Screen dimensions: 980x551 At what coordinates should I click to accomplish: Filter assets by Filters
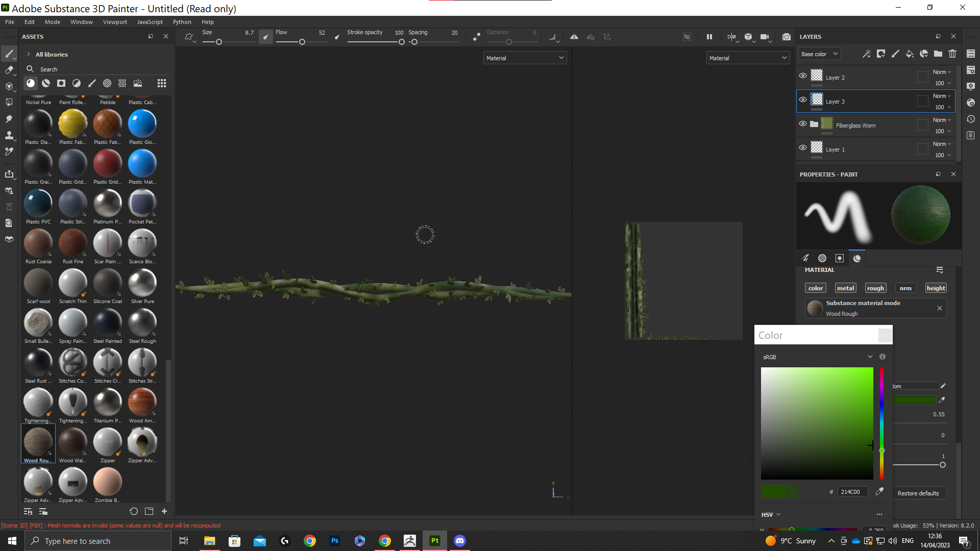77,83
